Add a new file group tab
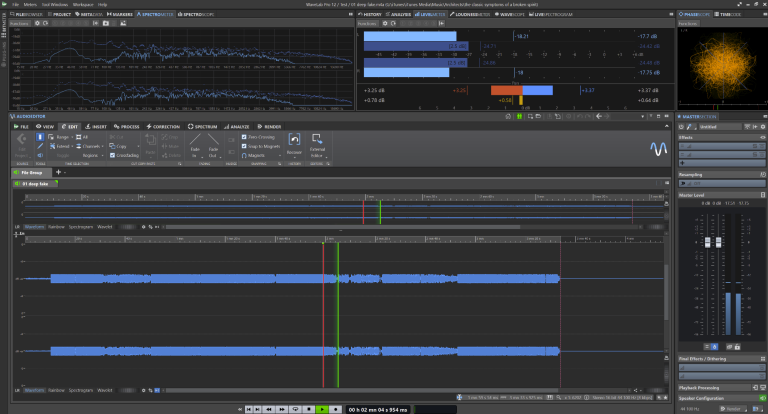Screen dimensions: 768x414 tap(58, 172)
